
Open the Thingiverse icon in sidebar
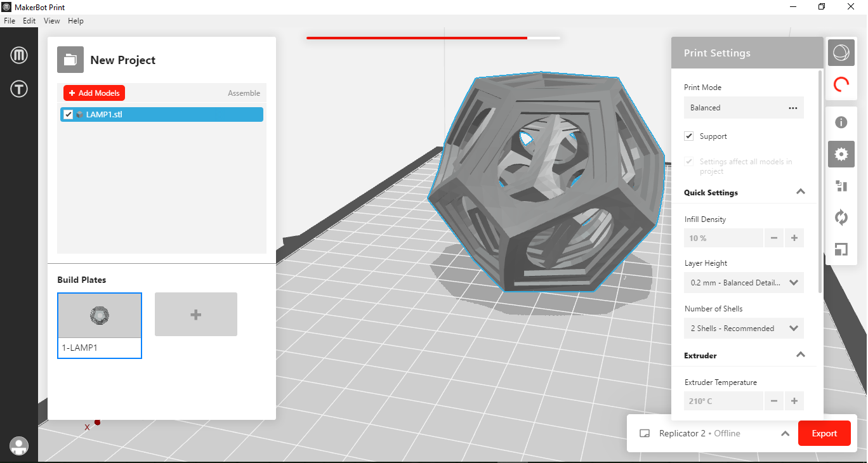click(19, 89)
